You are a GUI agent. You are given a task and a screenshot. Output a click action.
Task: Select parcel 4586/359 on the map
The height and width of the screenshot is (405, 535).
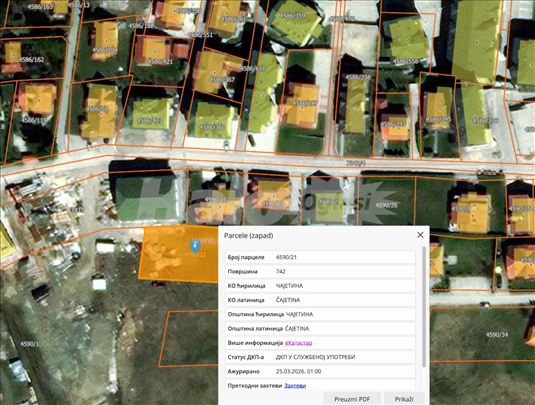click(x=293, y=16)
